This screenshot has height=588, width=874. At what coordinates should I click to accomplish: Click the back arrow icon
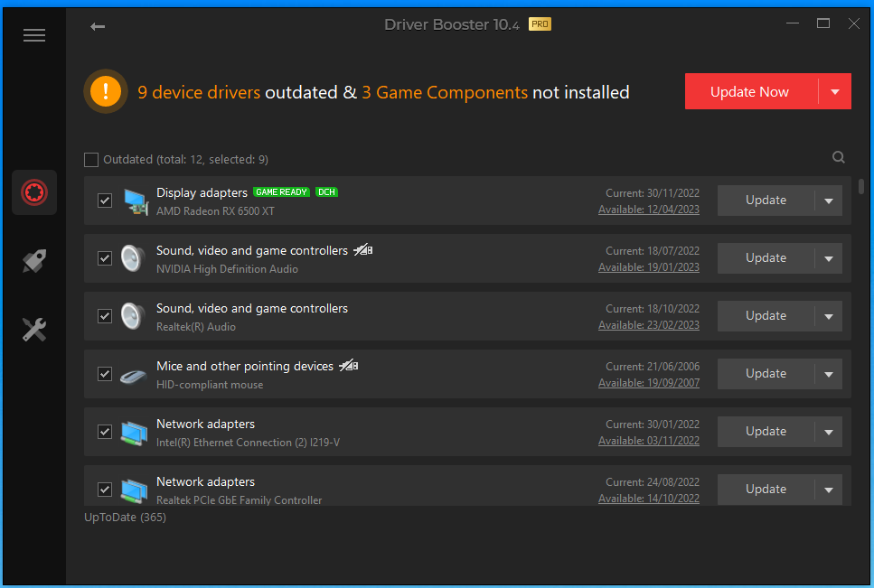98,26
